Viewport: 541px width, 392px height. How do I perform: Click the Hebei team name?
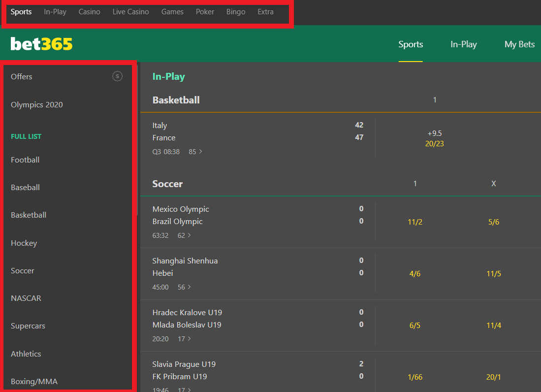[162, 273]
